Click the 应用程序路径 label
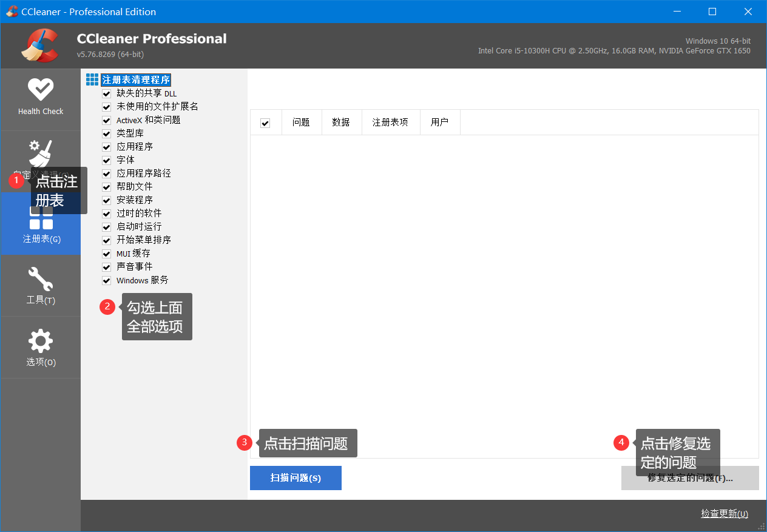 (x=144, y=173)
